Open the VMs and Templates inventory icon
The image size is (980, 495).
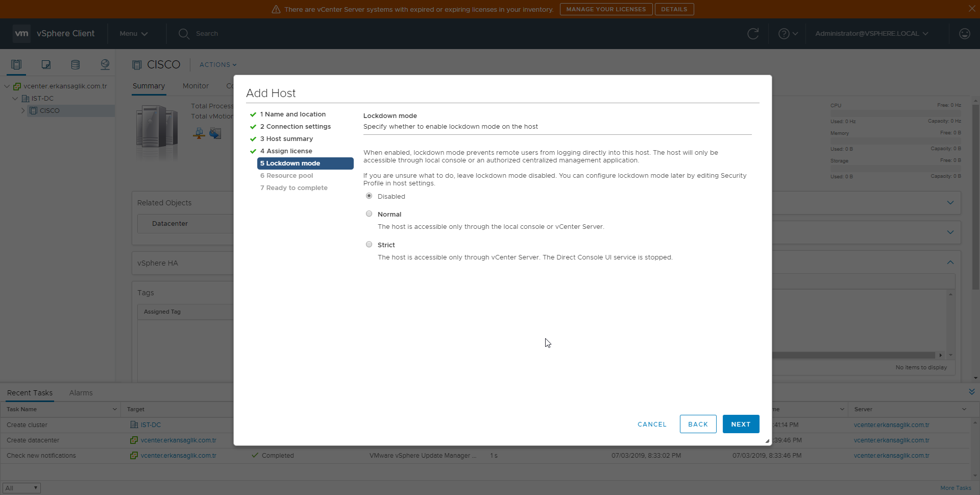click(x=46, y=64)
